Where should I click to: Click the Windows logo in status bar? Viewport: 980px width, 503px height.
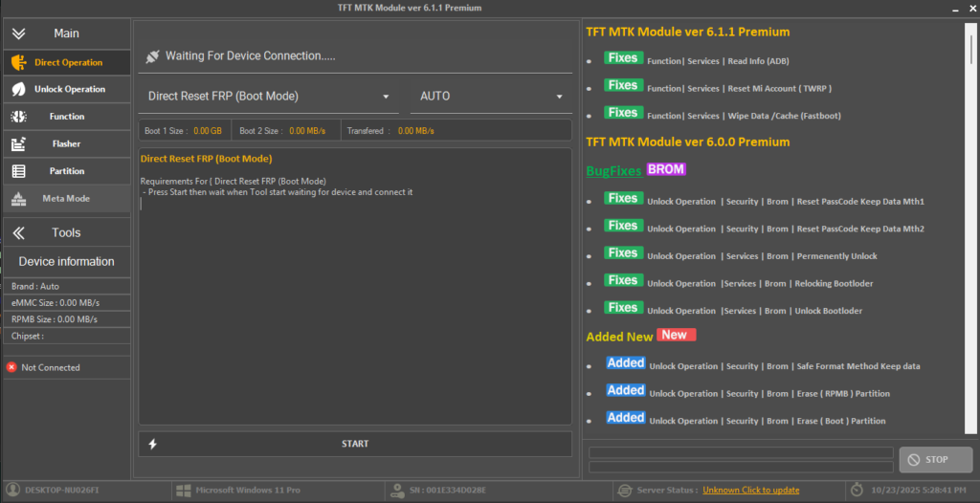coord(183,491)
